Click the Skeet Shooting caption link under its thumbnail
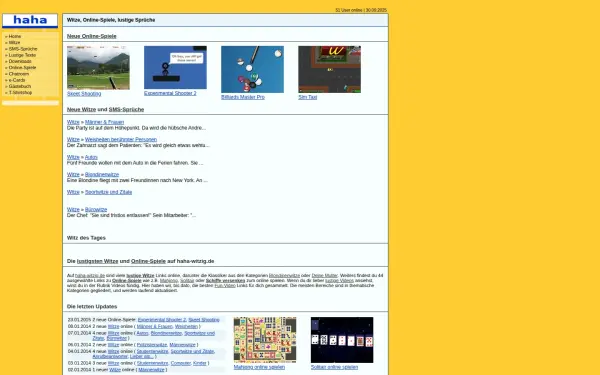Viewport: 600px width, 375px height. point(84,94)
